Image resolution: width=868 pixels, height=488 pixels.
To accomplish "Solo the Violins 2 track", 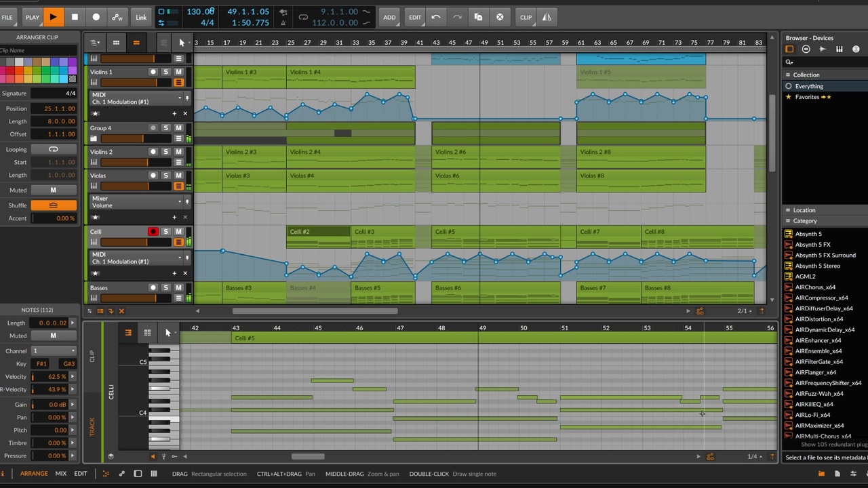I will coord(165,152).
